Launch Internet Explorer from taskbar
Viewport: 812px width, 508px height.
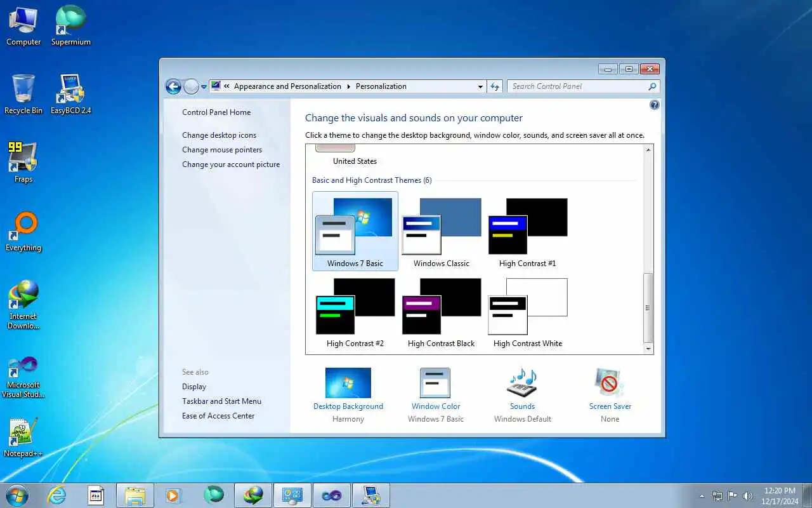(57, 495)
